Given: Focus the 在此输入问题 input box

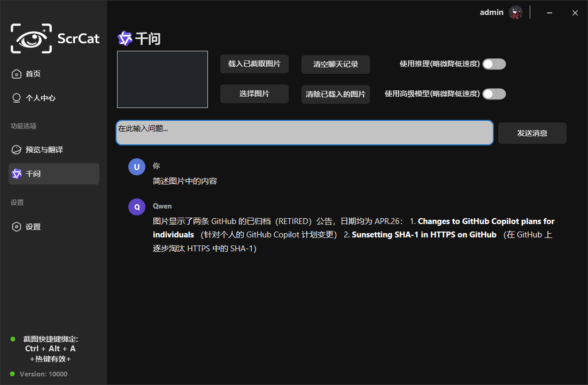Looking at the screenshot, I should point(305,133).
